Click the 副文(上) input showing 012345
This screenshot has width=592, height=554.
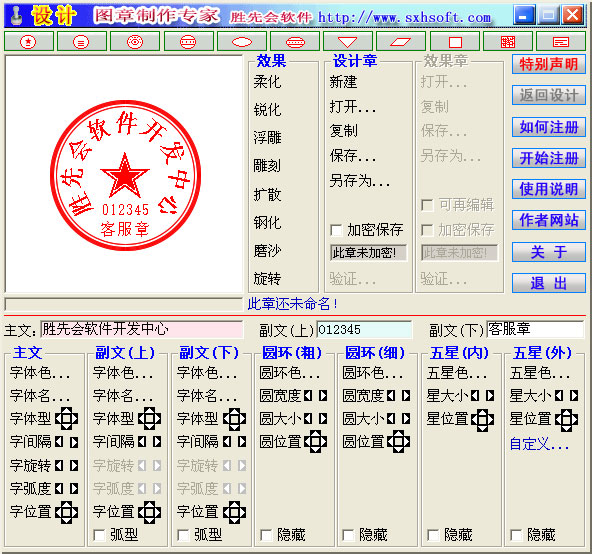point(364,329)
